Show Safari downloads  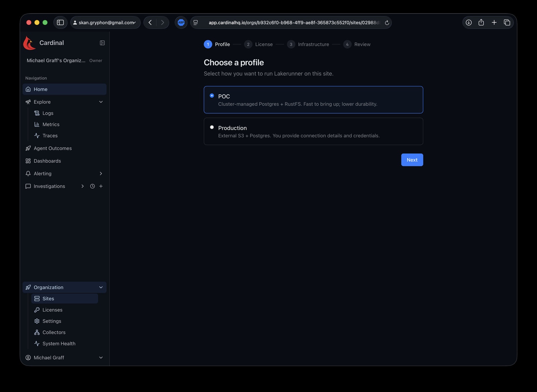point(469,22)
